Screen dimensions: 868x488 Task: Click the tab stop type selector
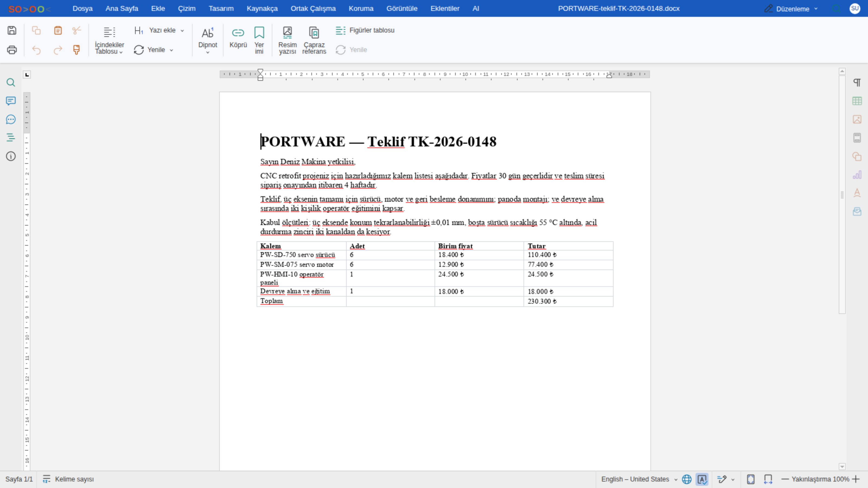(x=27, y=75)
